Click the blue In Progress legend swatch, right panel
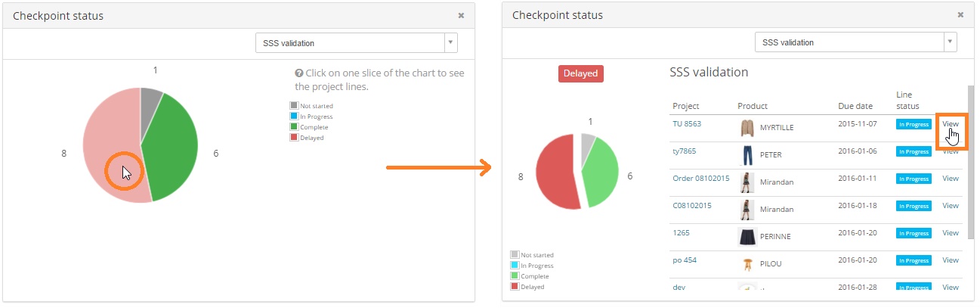The height and width of the screenshot is (308, 980). 515,266
